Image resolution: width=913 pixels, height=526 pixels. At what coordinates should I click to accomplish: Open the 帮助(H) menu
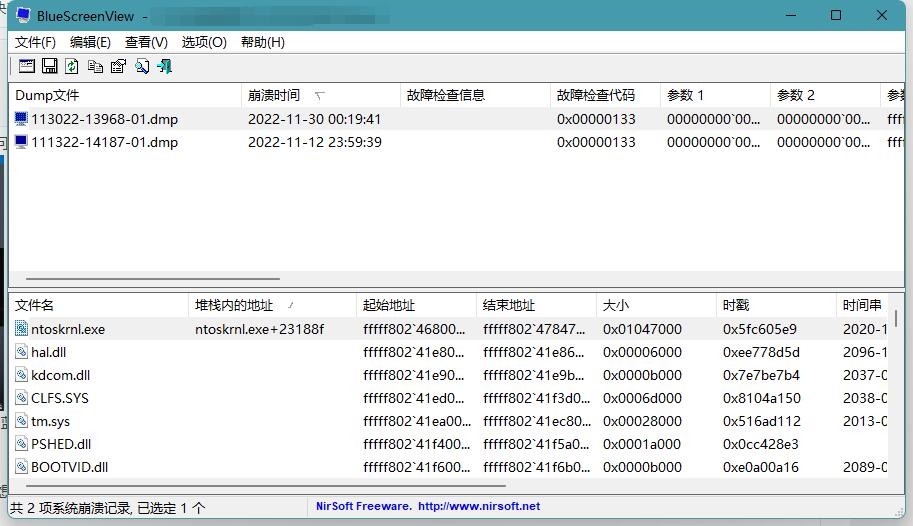pos(263,42)
